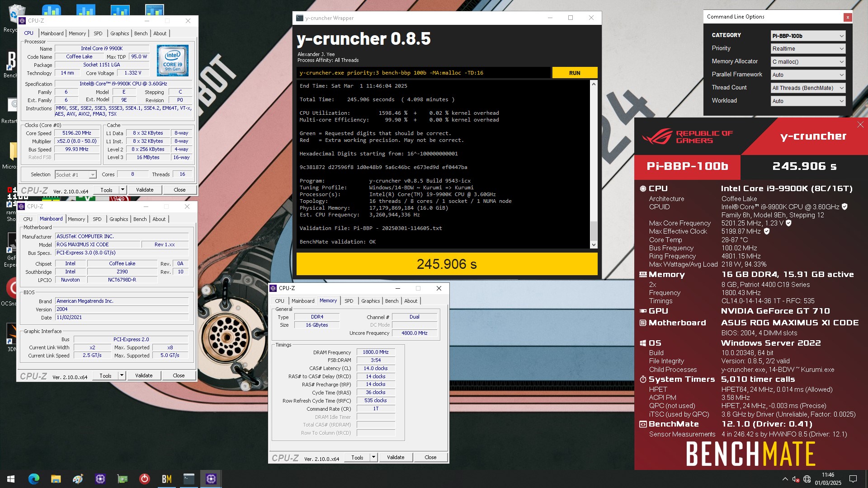Click Validate in CPU-Z CPU tab window
The width and height of the screenshot is (868, 488).
(x=145, y=190)
